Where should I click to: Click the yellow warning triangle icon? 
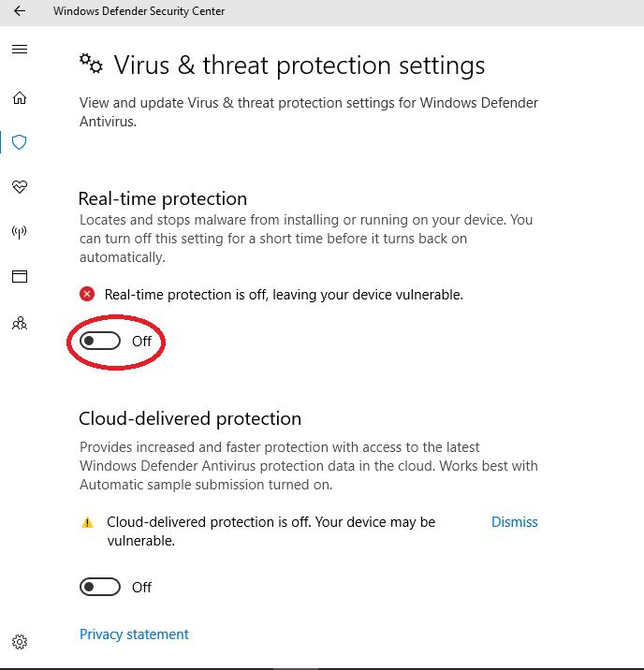tap(87, 522)
